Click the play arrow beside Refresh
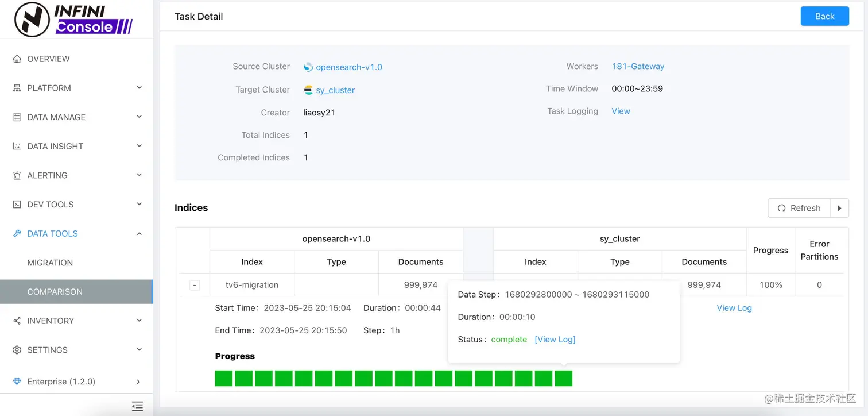Image resolution: width=868 pixels, height=416 pixels. click(839, 208)
